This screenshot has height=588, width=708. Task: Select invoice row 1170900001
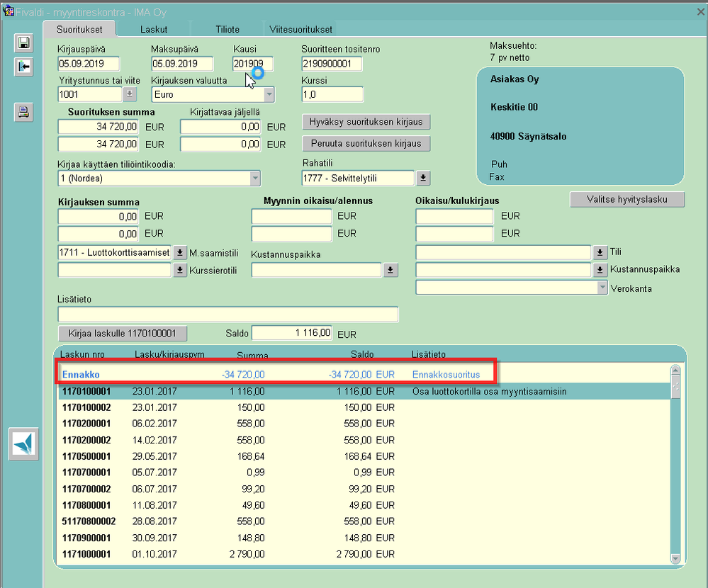364,538
